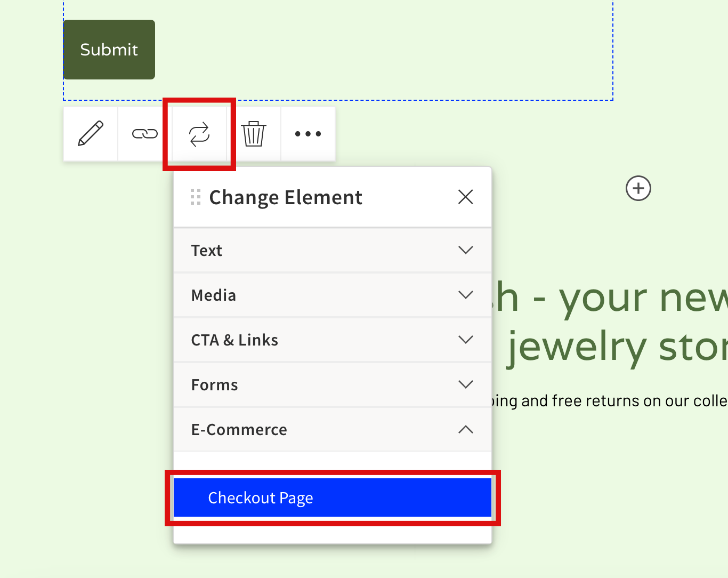This screenshot has width=728, height=578.
Task: Dismiss the Change Element panel with the X
Action: (465, 197)
